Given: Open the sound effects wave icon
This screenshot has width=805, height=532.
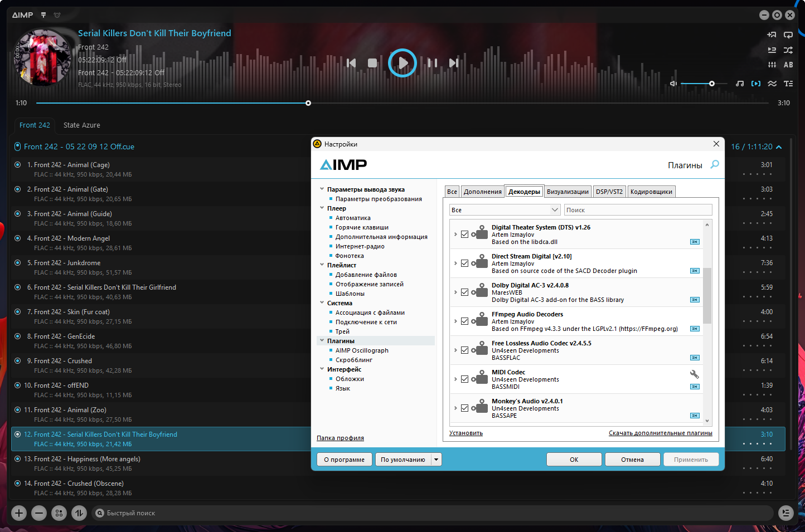Looking at the screenshot, I should pyautogui.click(x=772, y=84).
